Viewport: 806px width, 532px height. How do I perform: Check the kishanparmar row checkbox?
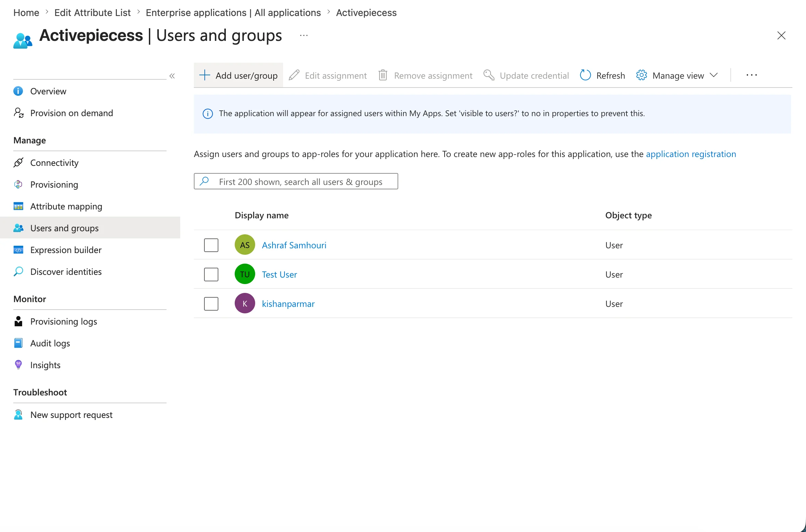click(211, 304)
